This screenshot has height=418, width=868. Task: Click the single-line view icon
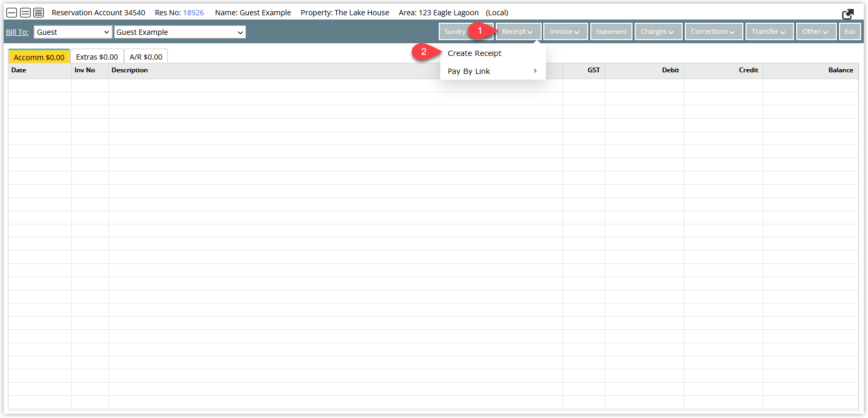pos(12,13)
